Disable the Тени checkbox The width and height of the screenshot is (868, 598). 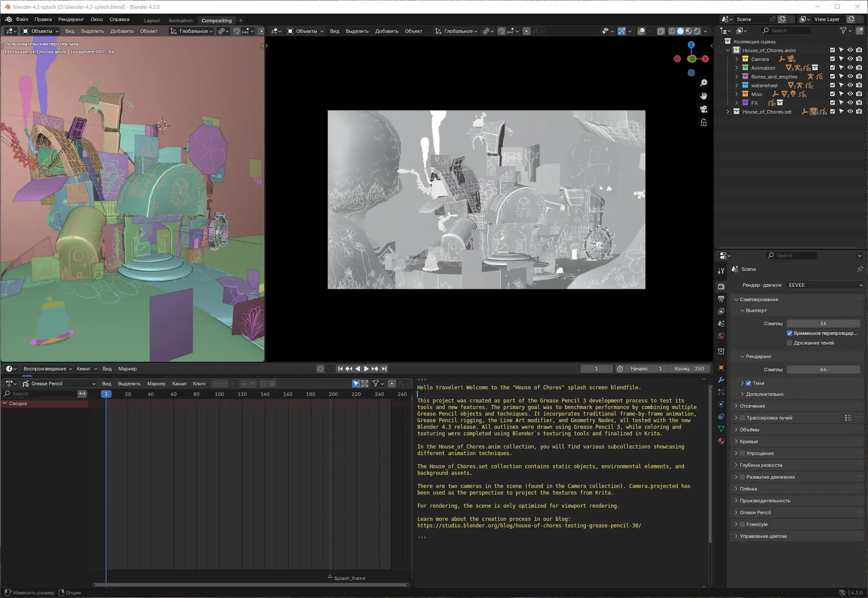point(748,383)
